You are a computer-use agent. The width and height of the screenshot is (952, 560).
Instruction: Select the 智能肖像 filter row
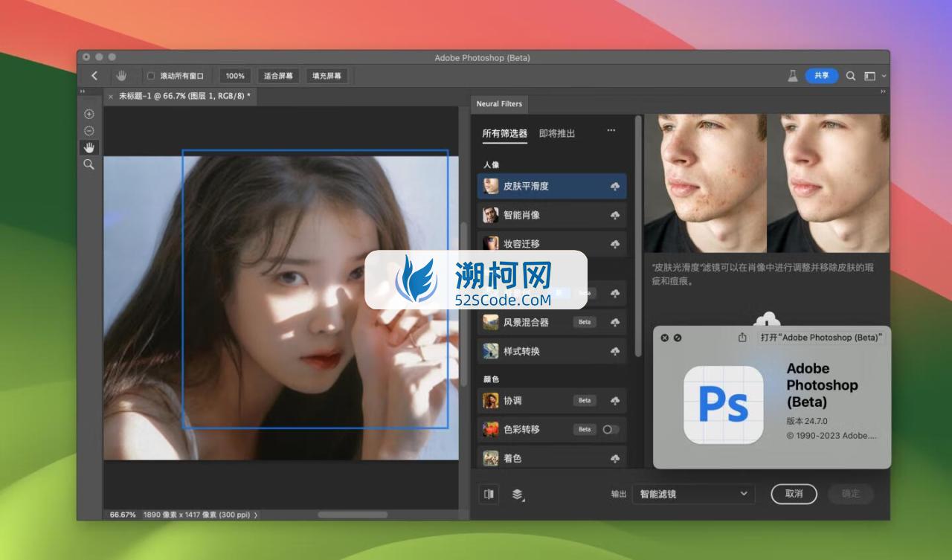tap(552, 216)
